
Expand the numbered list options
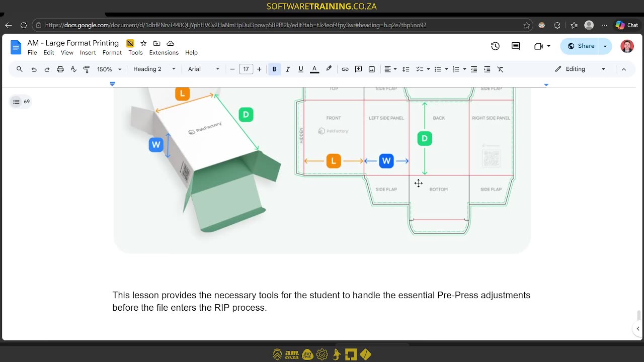(x=464, y=69)
